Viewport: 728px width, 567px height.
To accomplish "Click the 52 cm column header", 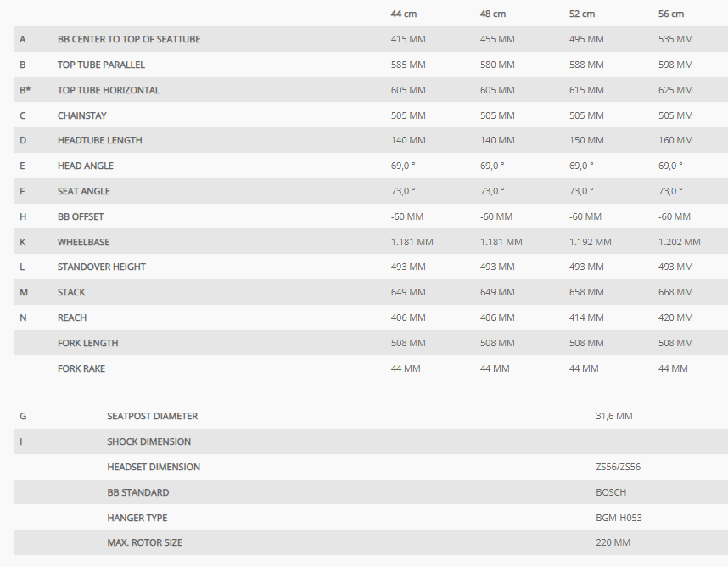I will click(582, 14).
